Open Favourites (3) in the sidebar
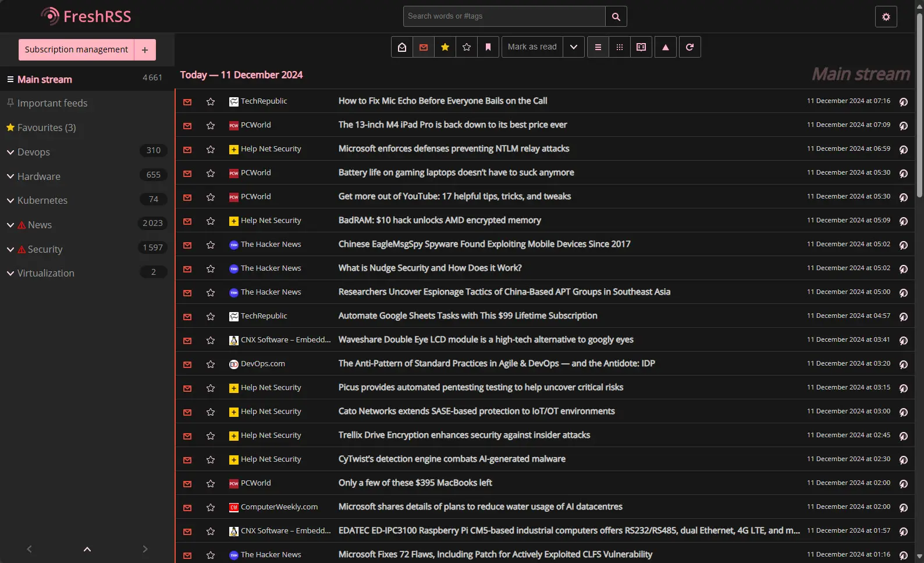Viewport: 924px width, 563px height. click(x=47, y=128)
